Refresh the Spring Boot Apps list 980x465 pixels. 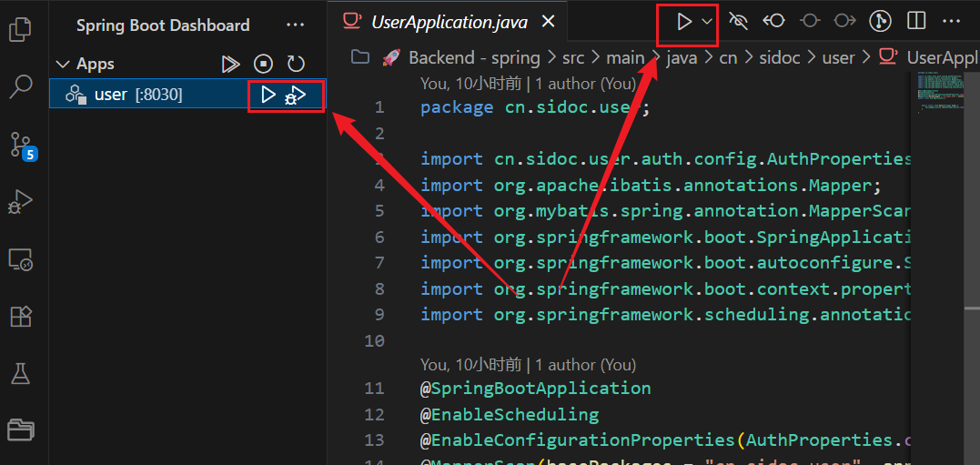coord(296,64)
